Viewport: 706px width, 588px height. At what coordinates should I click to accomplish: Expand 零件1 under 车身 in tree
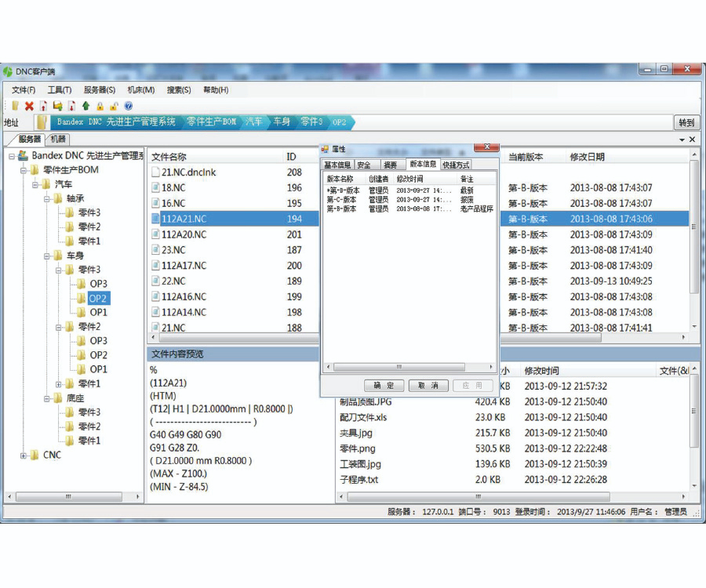60,384
